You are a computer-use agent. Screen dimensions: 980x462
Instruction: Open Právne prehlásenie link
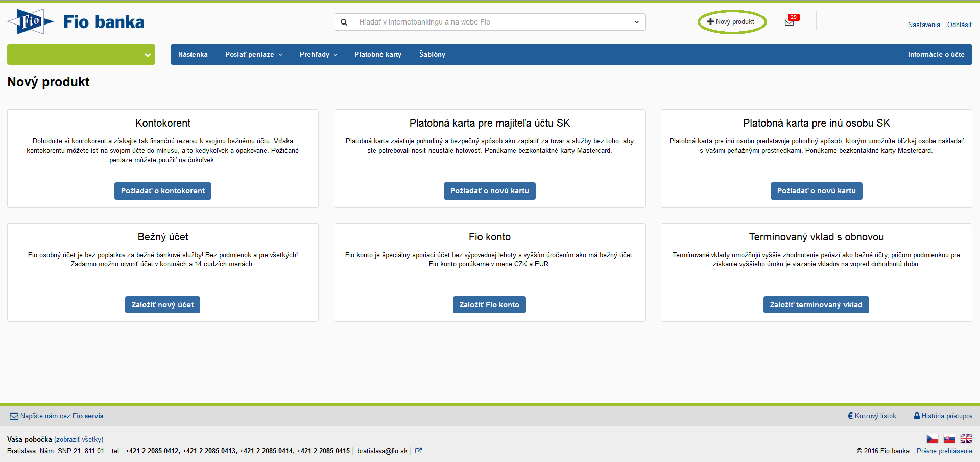[x=944, y=451]
